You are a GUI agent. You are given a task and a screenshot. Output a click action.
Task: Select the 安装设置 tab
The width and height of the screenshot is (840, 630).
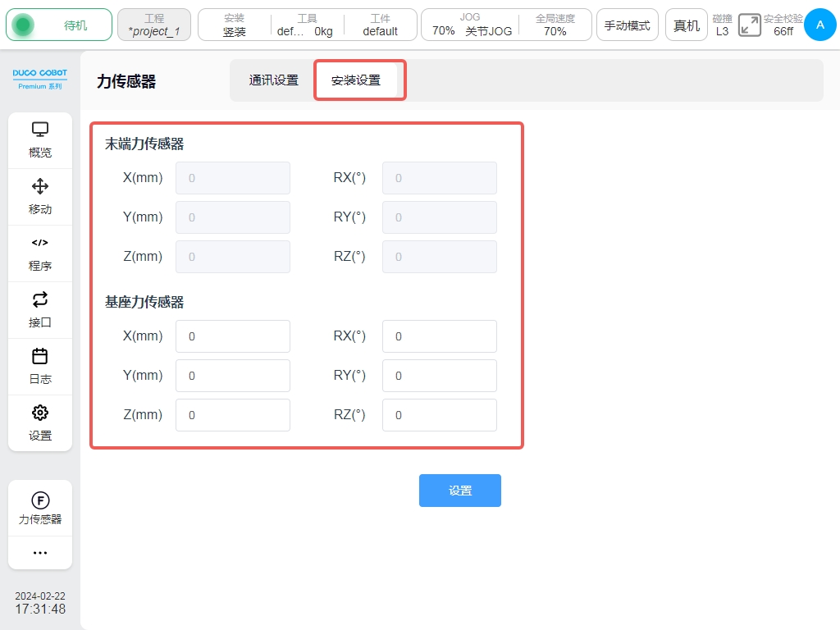[x=356, y=80]
